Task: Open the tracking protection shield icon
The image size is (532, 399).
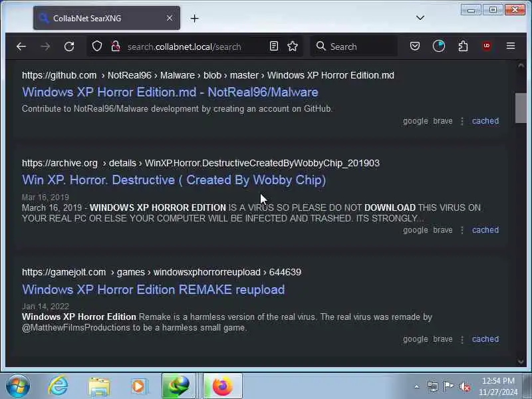Action: point(97,46)
